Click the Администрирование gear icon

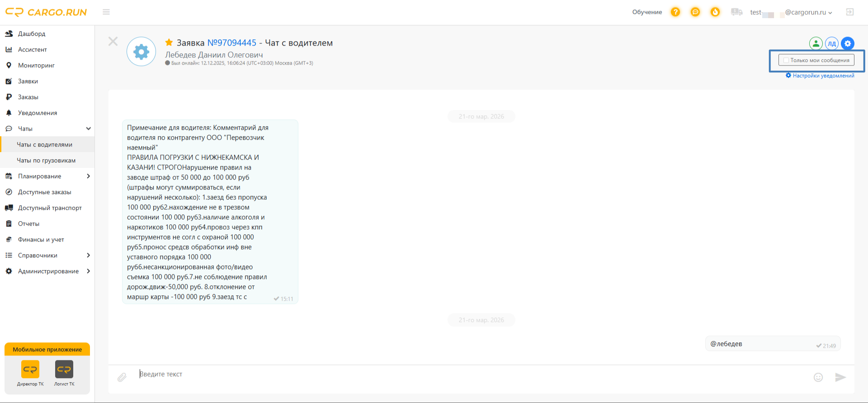[9, 271]
